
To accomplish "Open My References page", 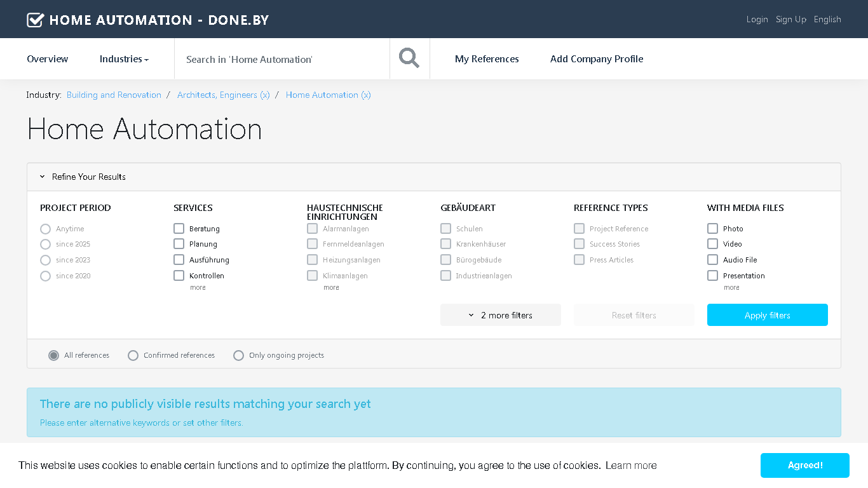I will 487,59.
